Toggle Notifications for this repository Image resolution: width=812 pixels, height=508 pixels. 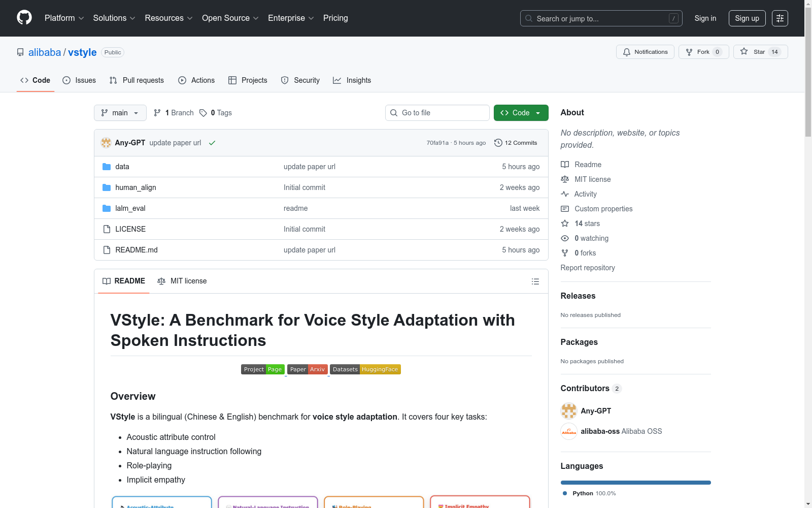(x=645, y=52)
